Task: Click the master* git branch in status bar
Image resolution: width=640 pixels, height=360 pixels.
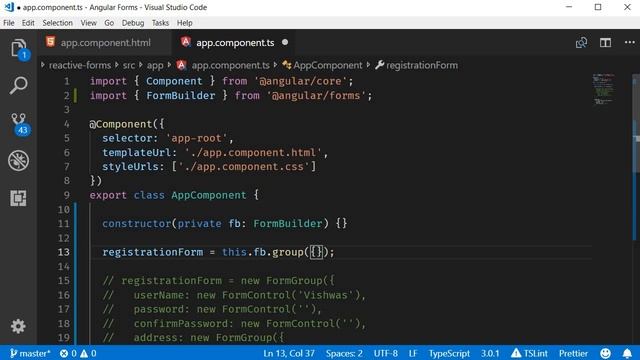Action: (x=30, y=353)
